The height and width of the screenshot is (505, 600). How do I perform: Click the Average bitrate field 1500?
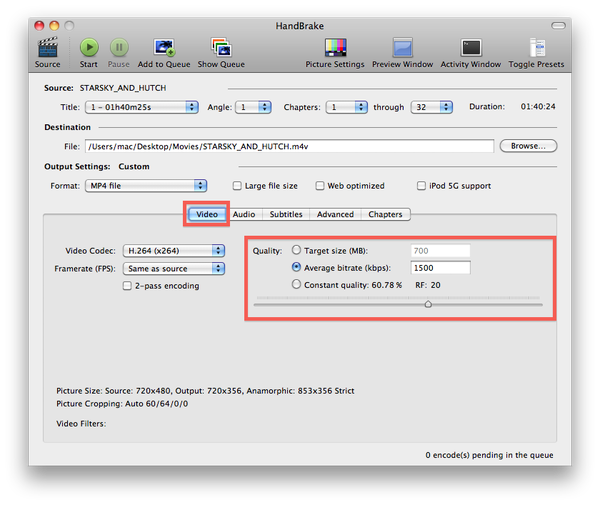(440, 268)
